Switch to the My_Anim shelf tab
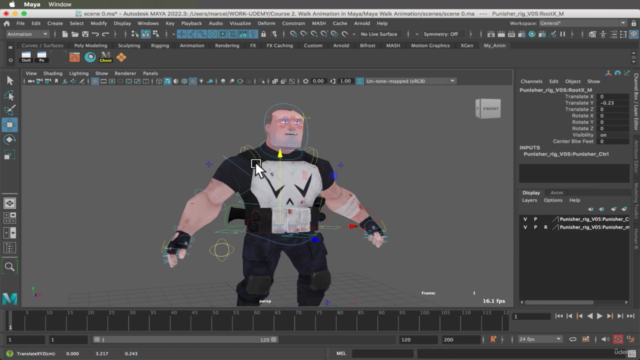 click(x=494, y=46)
